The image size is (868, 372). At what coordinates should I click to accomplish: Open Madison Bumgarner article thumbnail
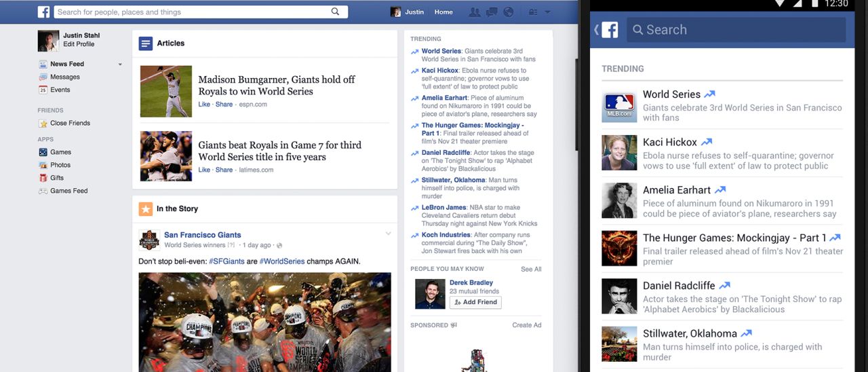click(x=166, y=91)
